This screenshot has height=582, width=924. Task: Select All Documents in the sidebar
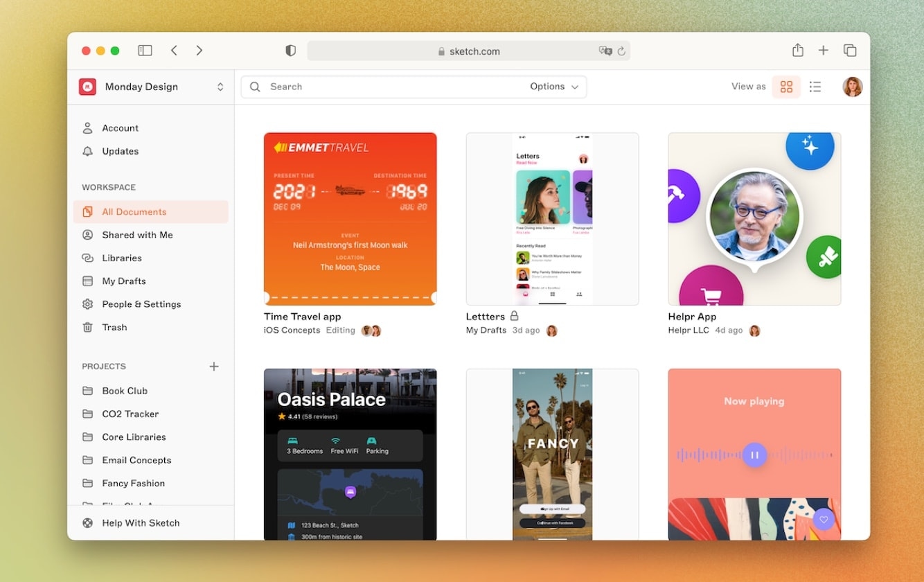coord(150,212)
